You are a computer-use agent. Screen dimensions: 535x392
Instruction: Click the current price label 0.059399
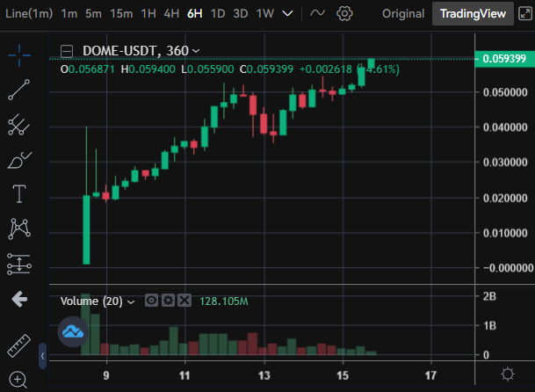pos(504,59)
